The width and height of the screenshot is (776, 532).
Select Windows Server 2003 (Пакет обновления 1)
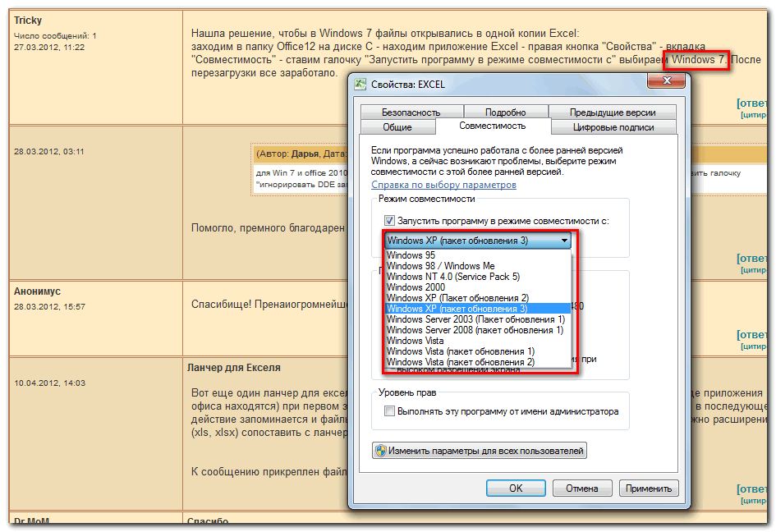pos(478,319)
